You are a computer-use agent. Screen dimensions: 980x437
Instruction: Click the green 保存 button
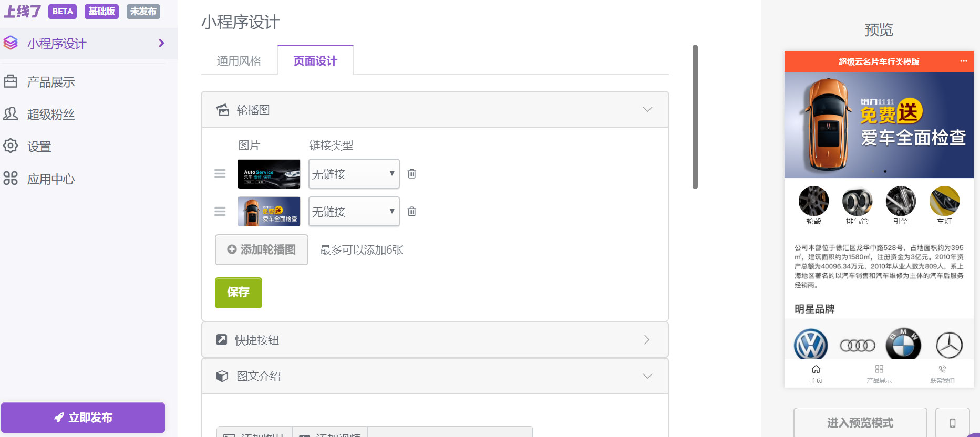pos(238,293)
